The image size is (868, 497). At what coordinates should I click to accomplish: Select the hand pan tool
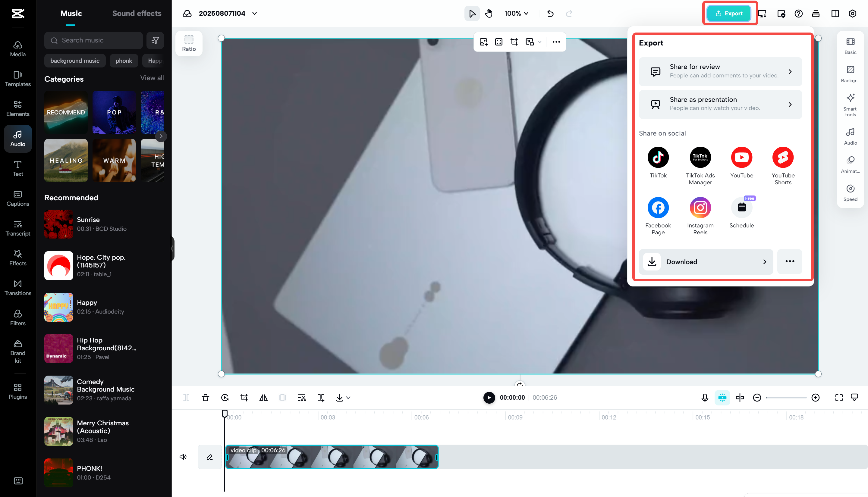click(489, 14)
